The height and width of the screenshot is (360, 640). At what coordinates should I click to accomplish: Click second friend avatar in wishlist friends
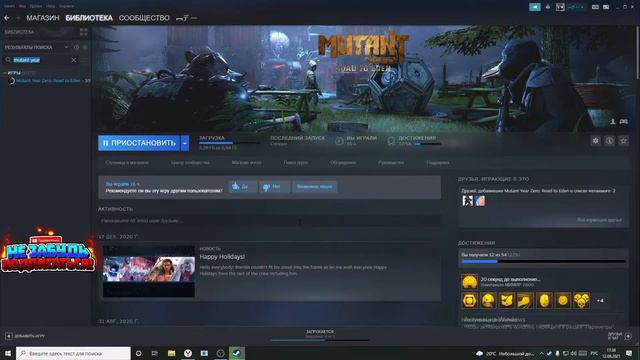(480, 200)
